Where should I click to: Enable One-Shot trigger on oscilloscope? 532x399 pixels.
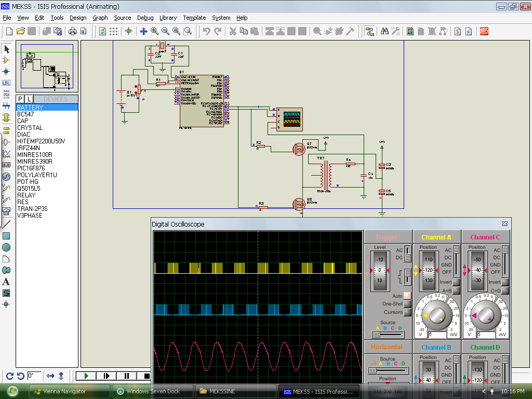(x=407, y=304)
